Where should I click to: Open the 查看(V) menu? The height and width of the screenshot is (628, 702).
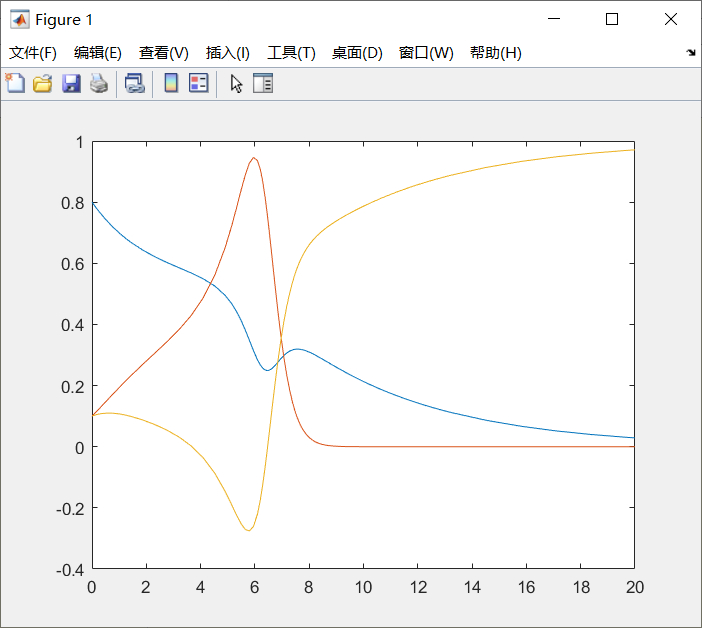tap(163, 53)
